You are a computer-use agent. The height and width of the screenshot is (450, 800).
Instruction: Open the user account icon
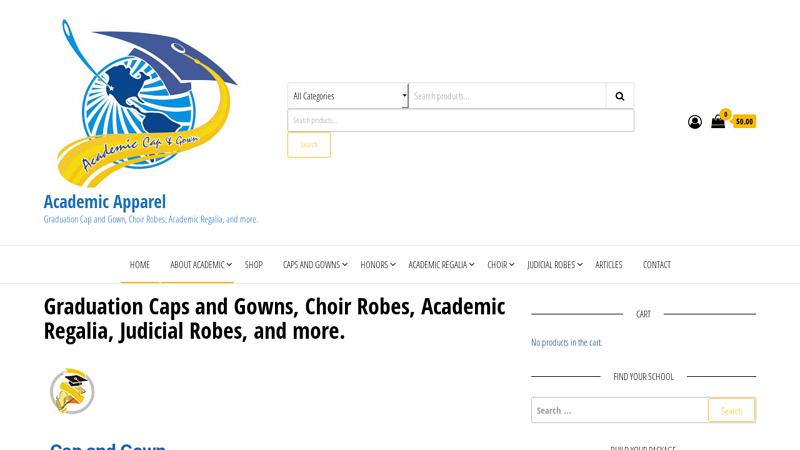pos(694,122)
